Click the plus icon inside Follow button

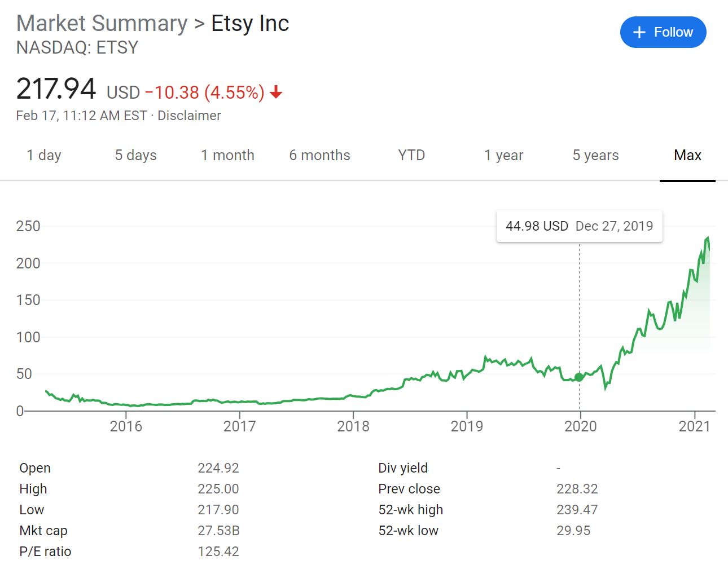639,32
